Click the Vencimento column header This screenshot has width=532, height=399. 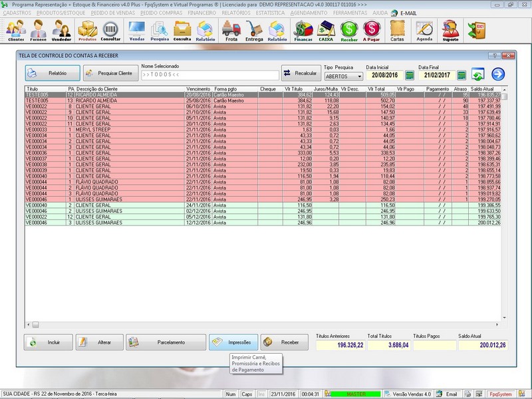point(198,89)
